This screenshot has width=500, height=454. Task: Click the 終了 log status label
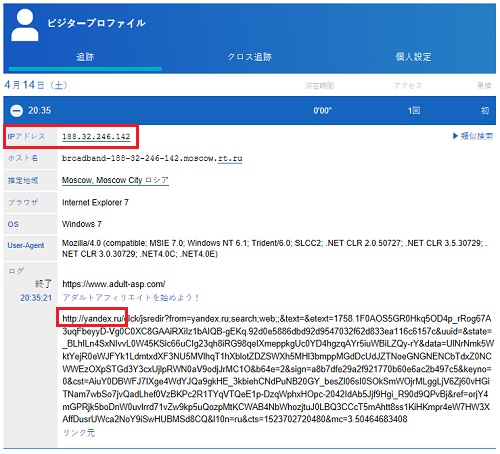tap(43, 284)
